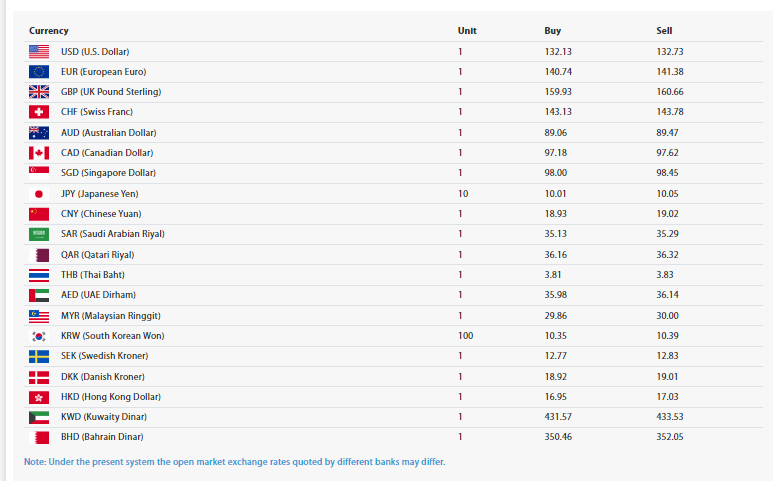The width and height of the screenshot is (780, 481).
Task: Click the AUD (Australian Dollar) label
Action: pos(108,133)
